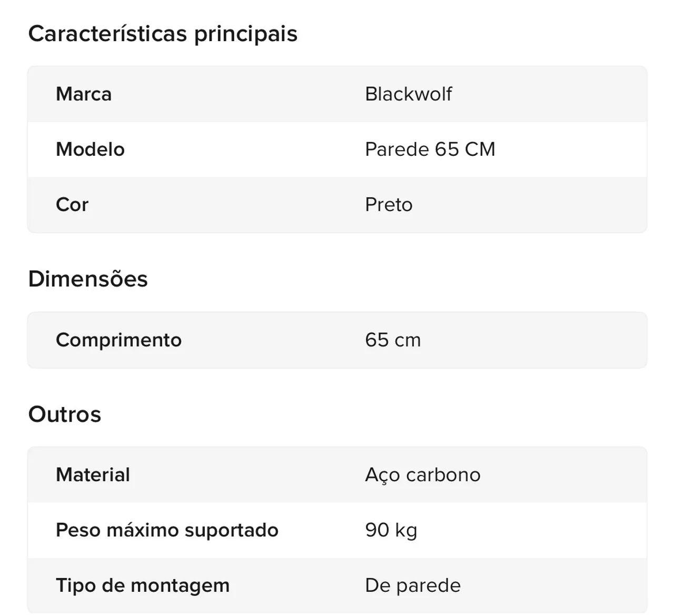Image resolution: width=674 pixels, height=616 pixels.
Task: Click the Preto color value
Action: tap(389, 204)
